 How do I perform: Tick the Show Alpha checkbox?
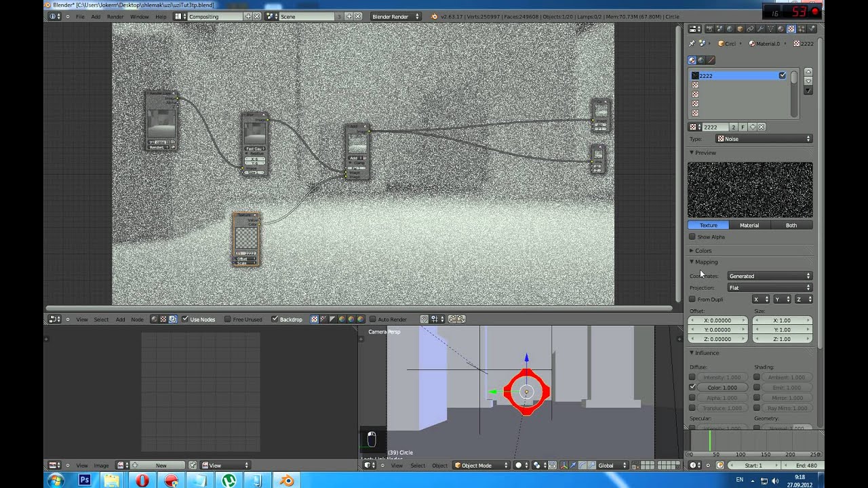pyautogui.click(x=692, y=237)
